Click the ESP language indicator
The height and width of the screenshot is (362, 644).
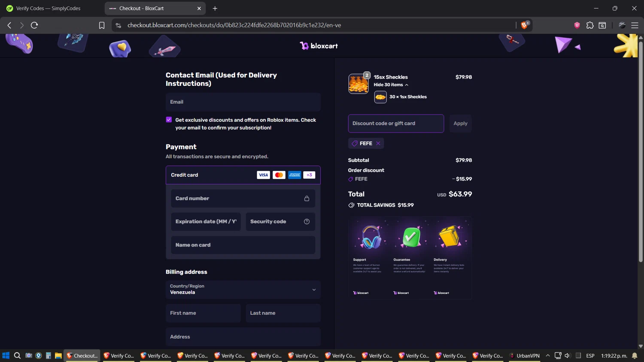[x=590, y=356]
